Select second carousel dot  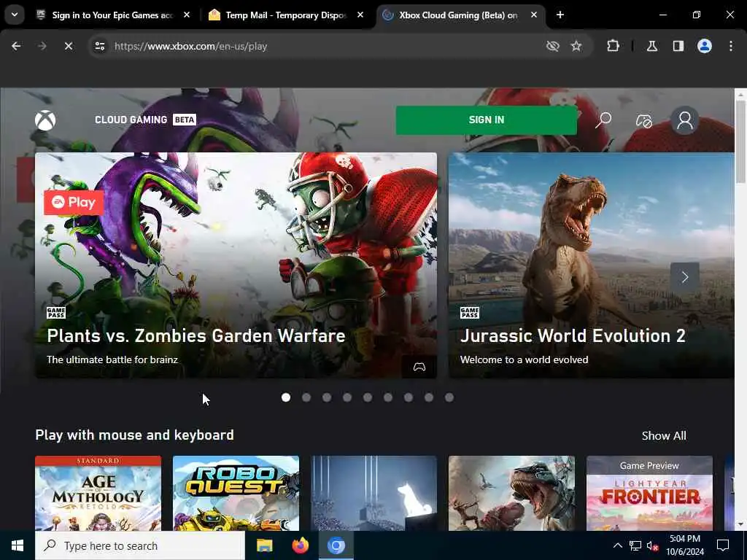pos(306,397)
